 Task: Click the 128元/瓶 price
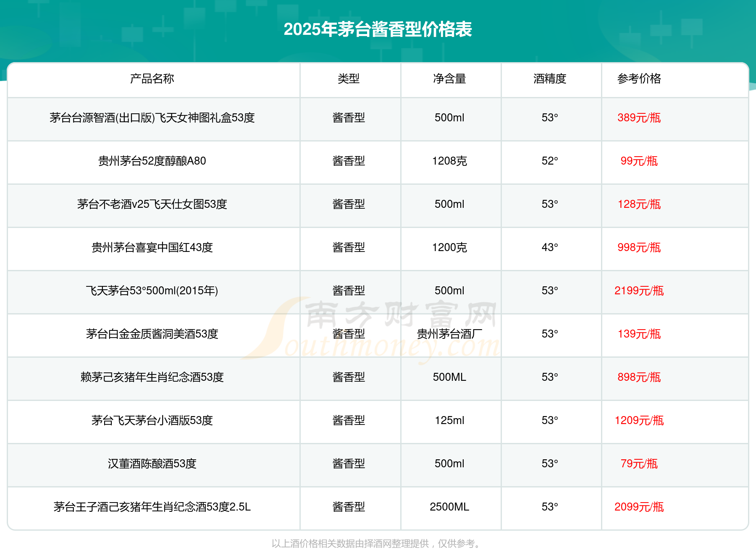pos(639,204)
